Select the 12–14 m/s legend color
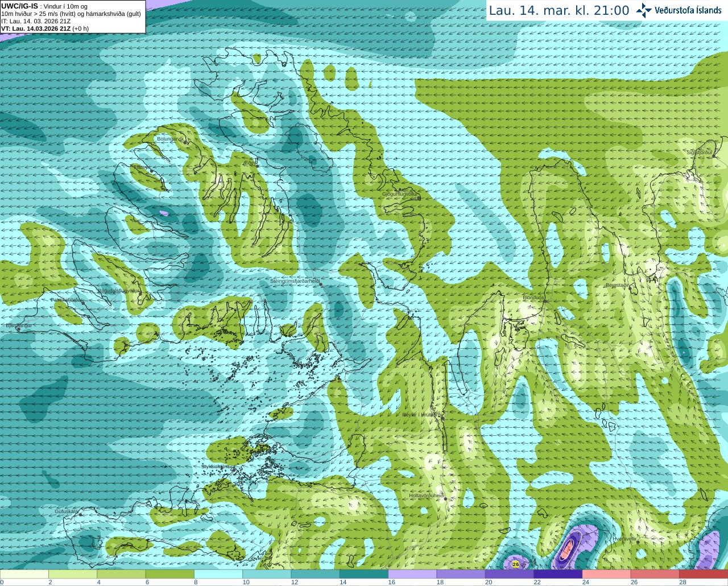This screenshot has height=586, width=728. (x=315, y=574)
